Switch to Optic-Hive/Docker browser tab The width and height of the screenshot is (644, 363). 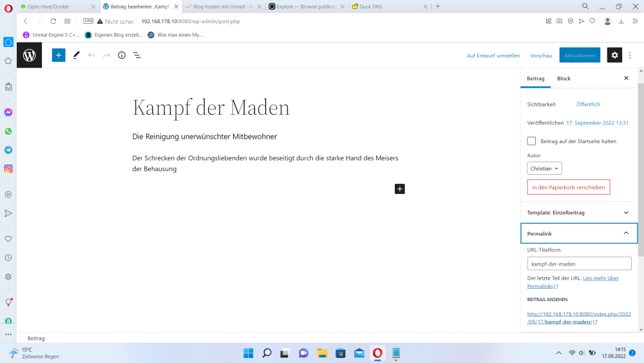click(x=57, y=6)
